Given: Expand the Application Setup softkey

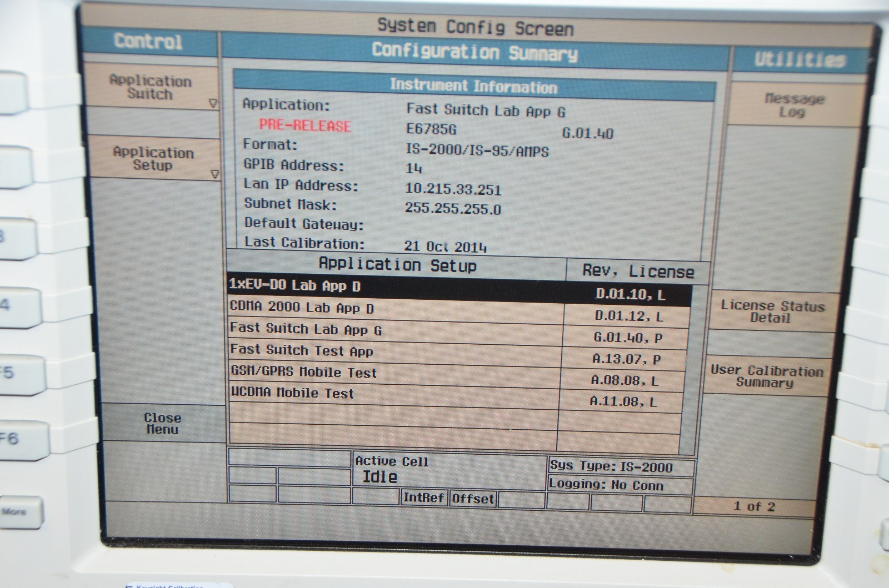Looking at the screenshot, I should (153, 159).
